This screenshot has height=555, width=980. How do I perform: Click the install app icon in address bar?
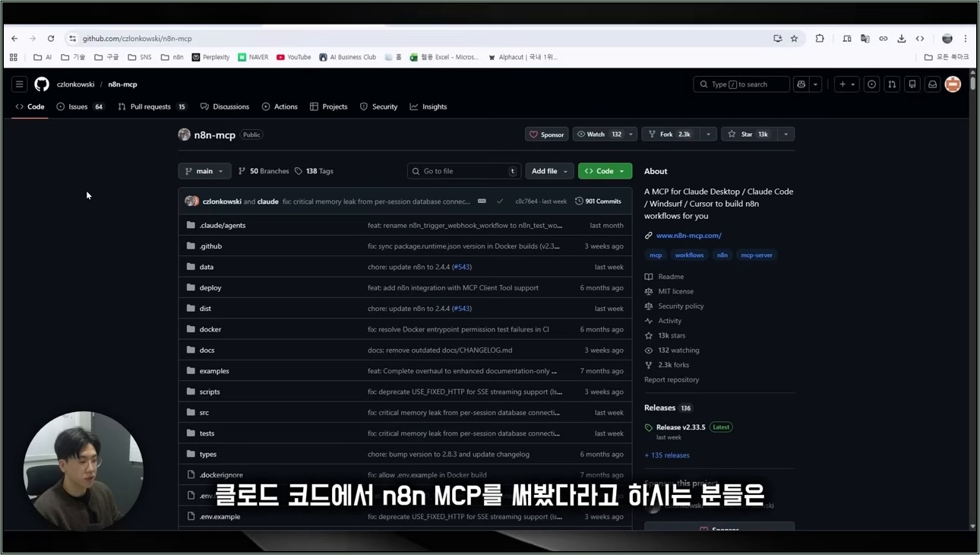[777, 39]
